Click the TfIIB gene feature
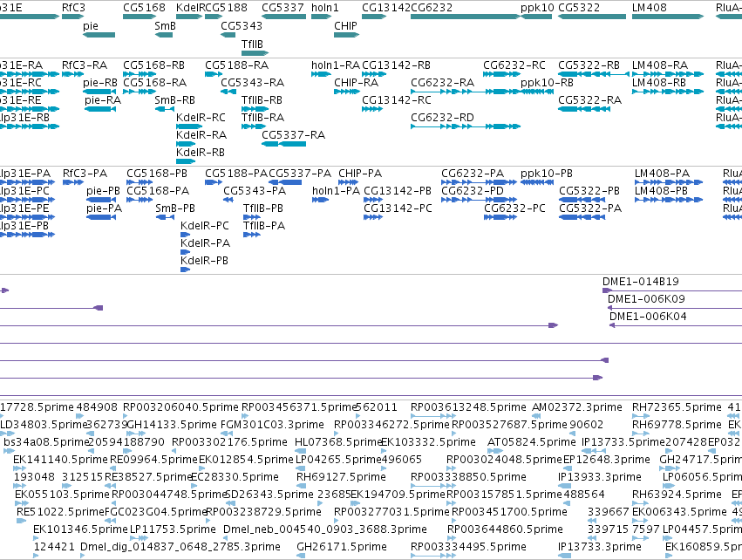Screen dimensions: 742x560 point(255,53)
